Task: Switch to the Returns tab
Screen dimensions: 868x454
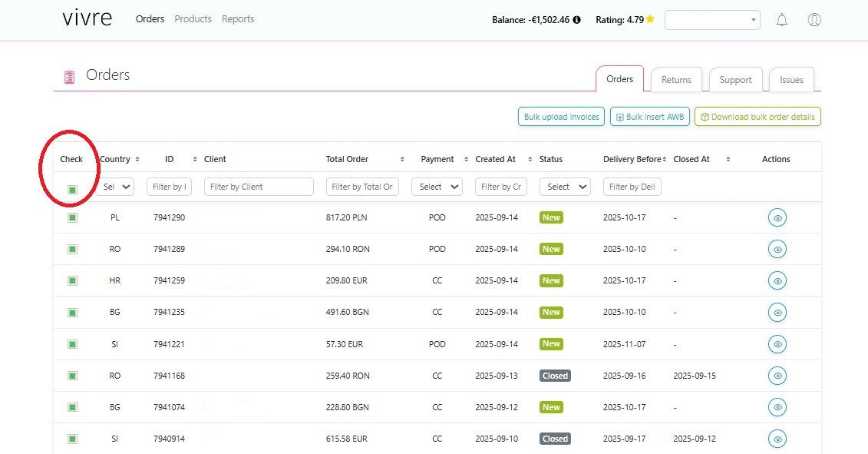Action: [676, 79]
